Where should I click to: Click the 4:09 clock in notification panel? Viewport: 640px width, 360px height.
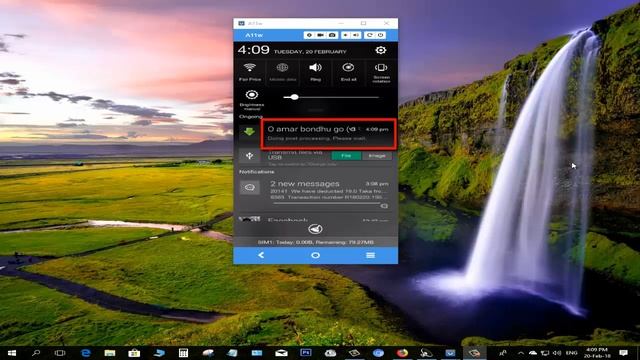(253, 50)
